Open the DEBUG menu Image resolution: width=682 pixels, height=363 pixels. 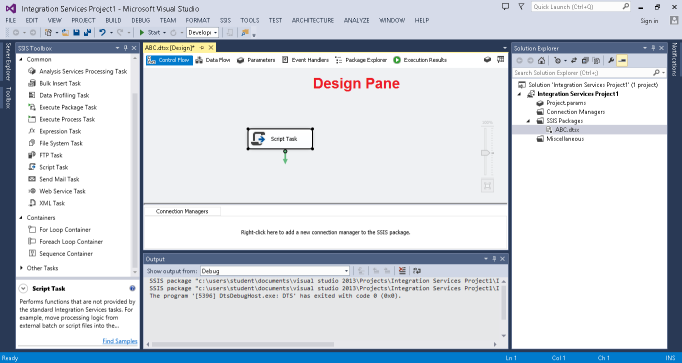[140, 20]
